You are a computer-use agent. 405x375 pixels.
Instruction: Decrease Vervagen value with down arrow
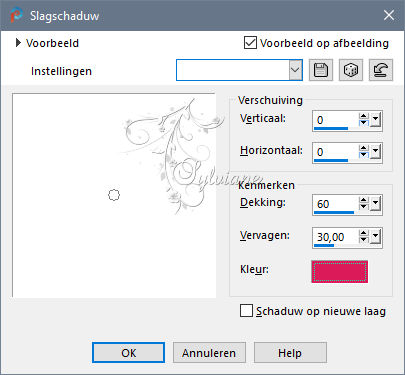pyautogui.click(x=363, y=240)
